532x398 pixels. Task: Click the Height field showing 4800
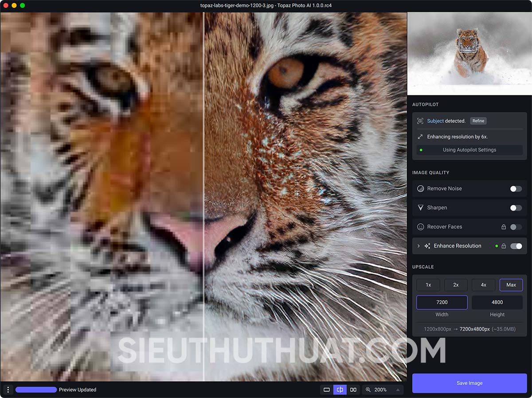497,302
